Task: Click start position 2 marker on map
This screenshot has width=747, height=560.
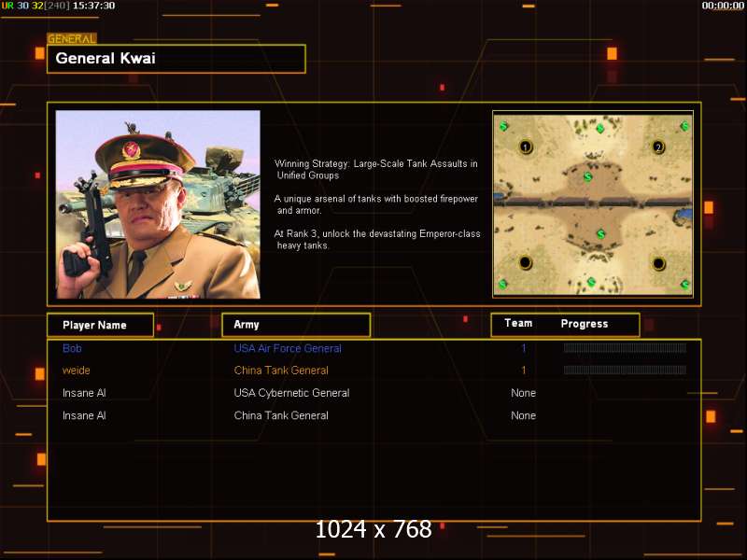Action: click(x=658, y=147)
